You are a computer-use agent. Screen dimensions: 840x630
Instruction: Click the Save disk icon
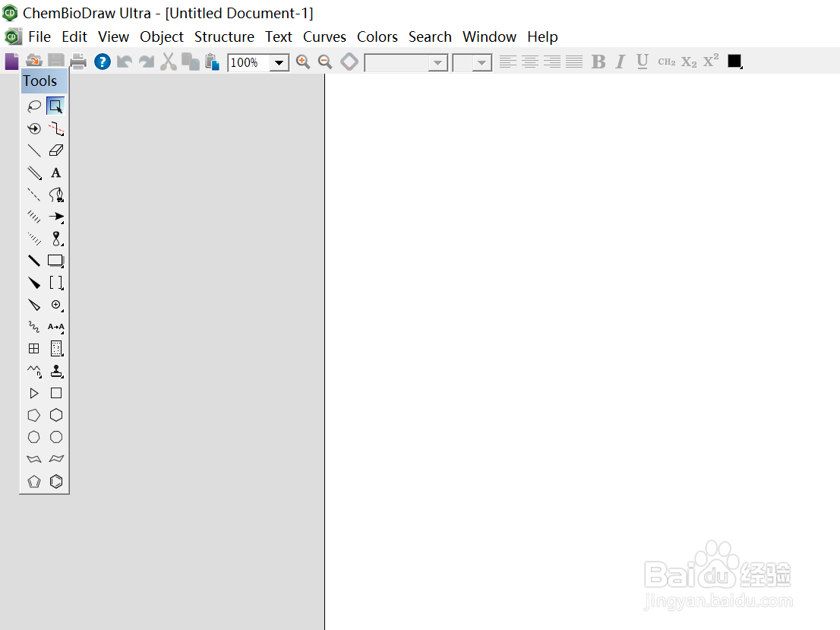(55, 62)
